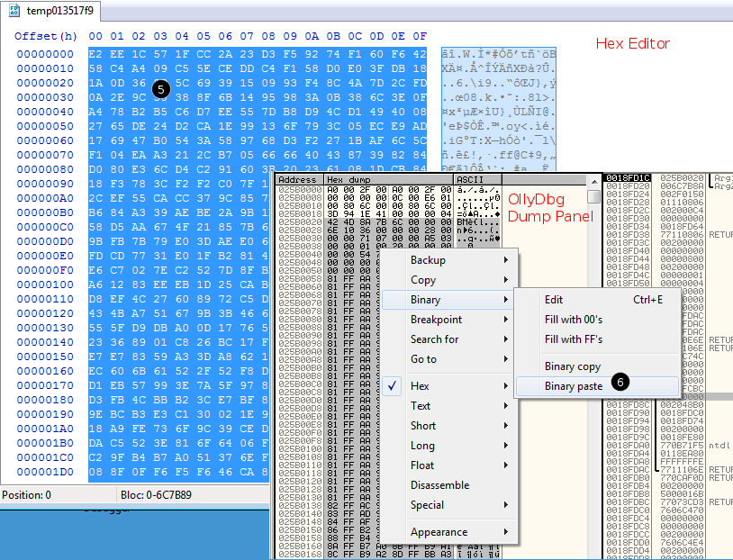This screenshot has height=560, width=733.
Task: Click Disassemble in the context menu
Action: point(439,485)
